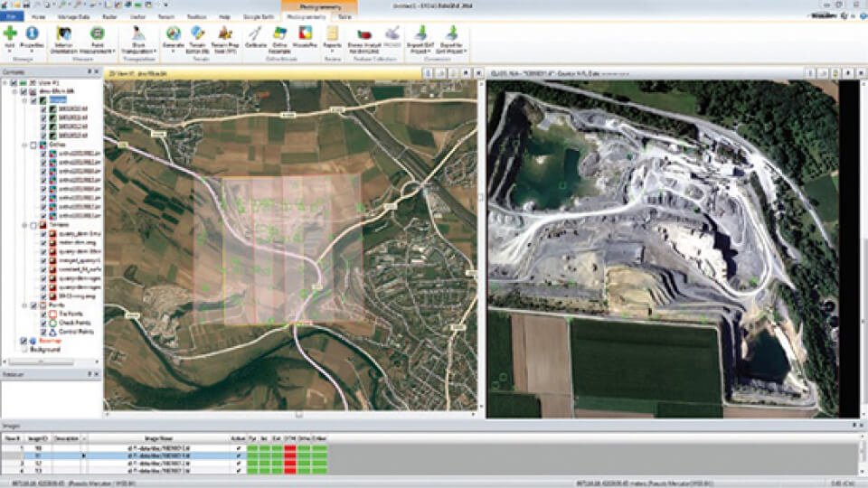
Task: Toggle the Check Points layer checkbox
Action: 42,323
